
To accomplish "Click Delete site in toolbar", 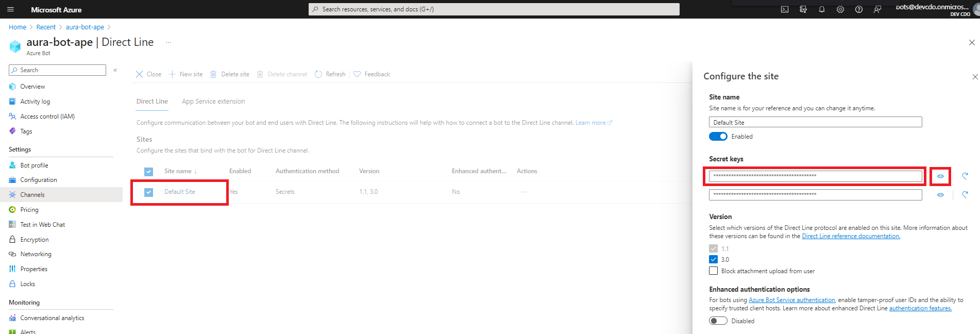I will pyautogui.click(x=230, y=74).
